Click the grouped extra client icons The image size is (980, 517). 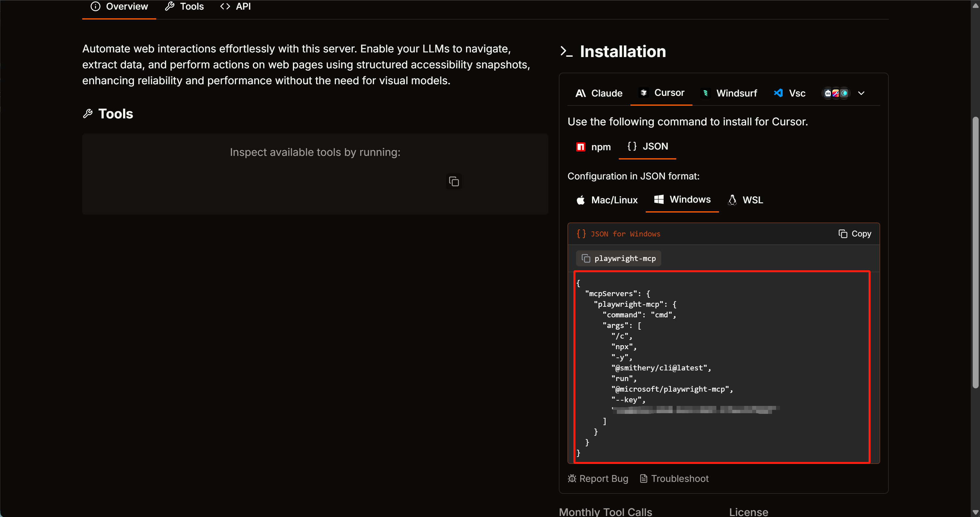836,93
